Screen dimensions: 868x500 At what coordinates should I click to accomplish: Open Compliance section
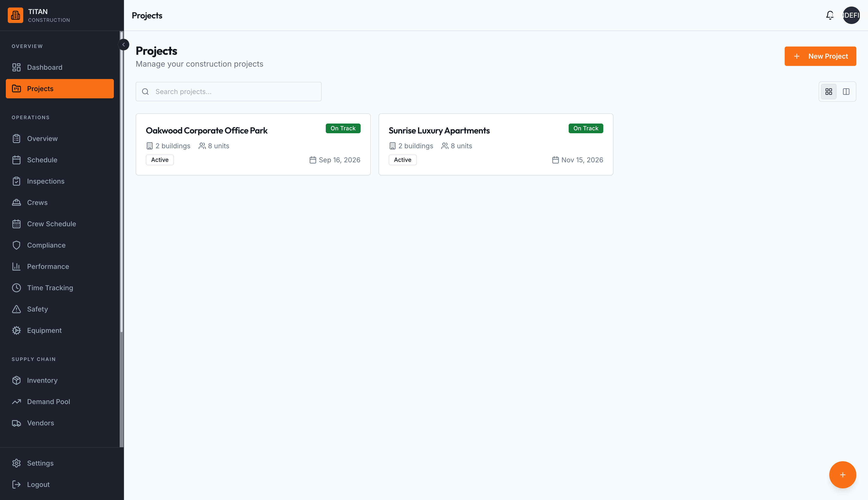60,245
